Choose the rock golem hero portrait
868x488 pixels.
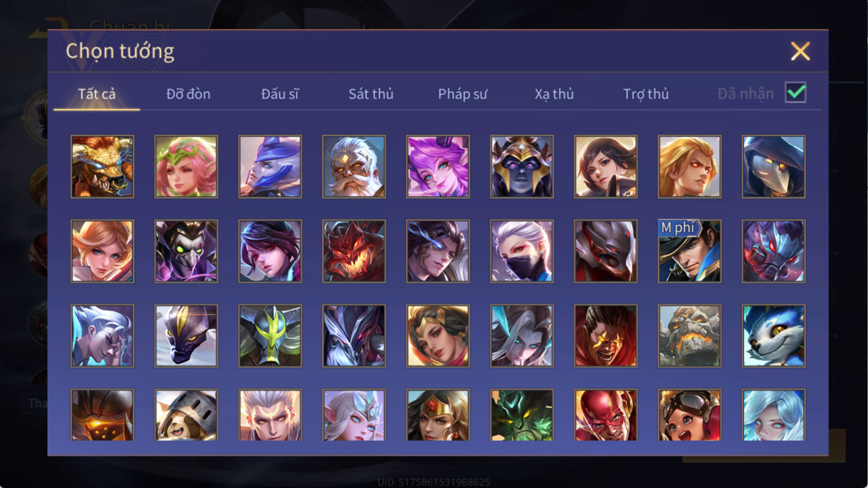pos(690,336)
